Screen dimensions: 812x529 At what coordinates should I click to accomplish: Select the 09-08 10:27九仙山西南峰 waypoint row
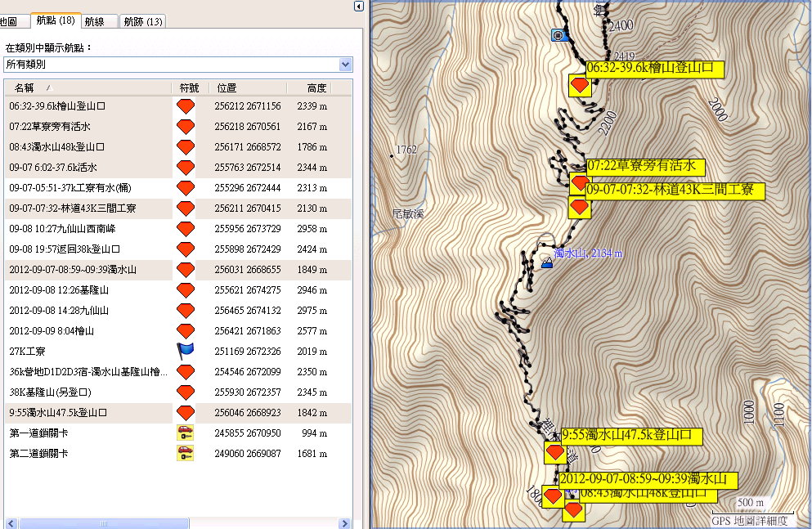(62, 229)
